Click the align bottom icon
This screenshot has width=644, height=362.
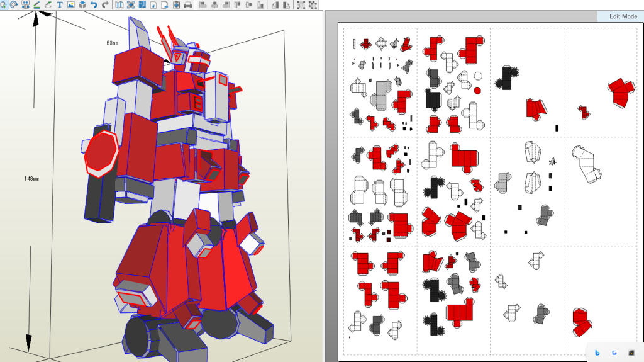(260, 4)
